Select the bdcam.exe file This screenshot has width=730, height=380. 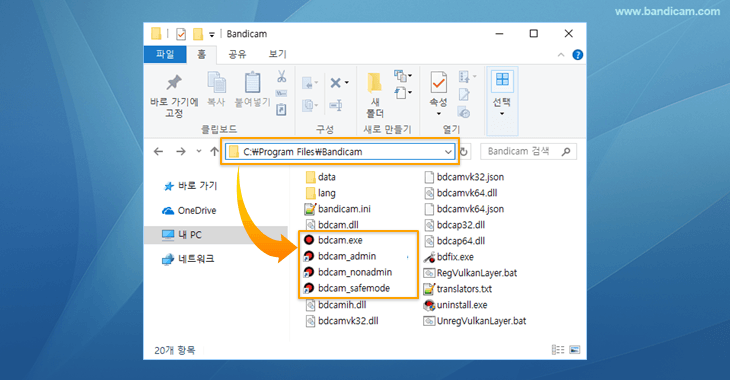click(x=333, y=240)
